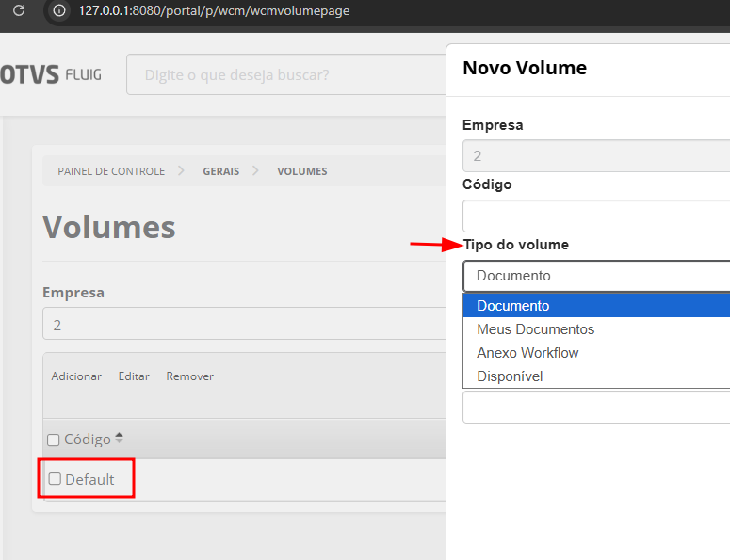Click Remover in the volumes toolbar

189,376
